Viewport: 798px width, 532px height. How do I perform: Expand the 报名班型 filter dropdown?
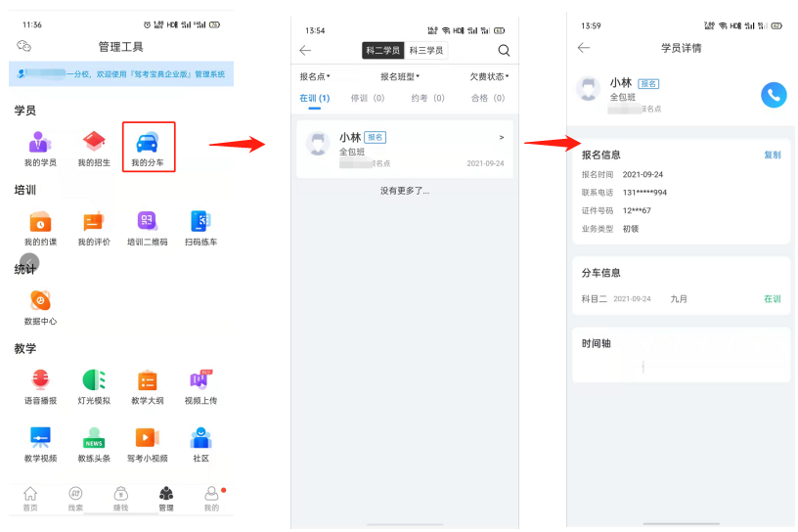[x=400, y=76]
